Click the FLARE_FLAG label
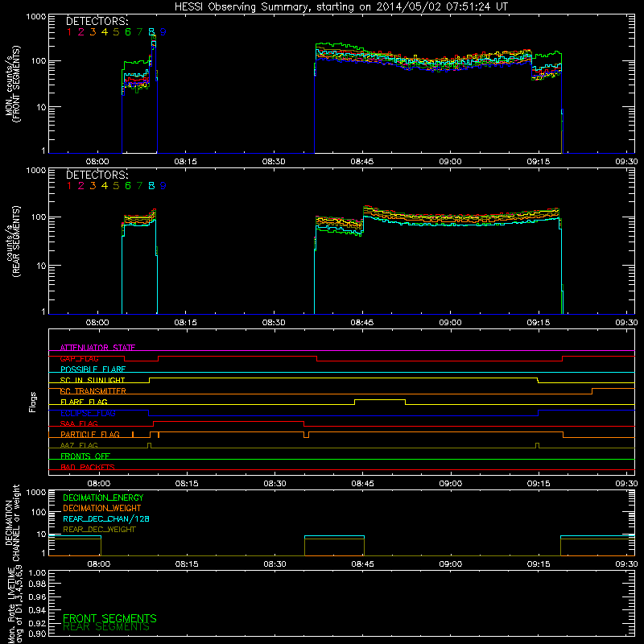Image resolution: width=644 pixels, height=644 pixels. pos(84,402)
